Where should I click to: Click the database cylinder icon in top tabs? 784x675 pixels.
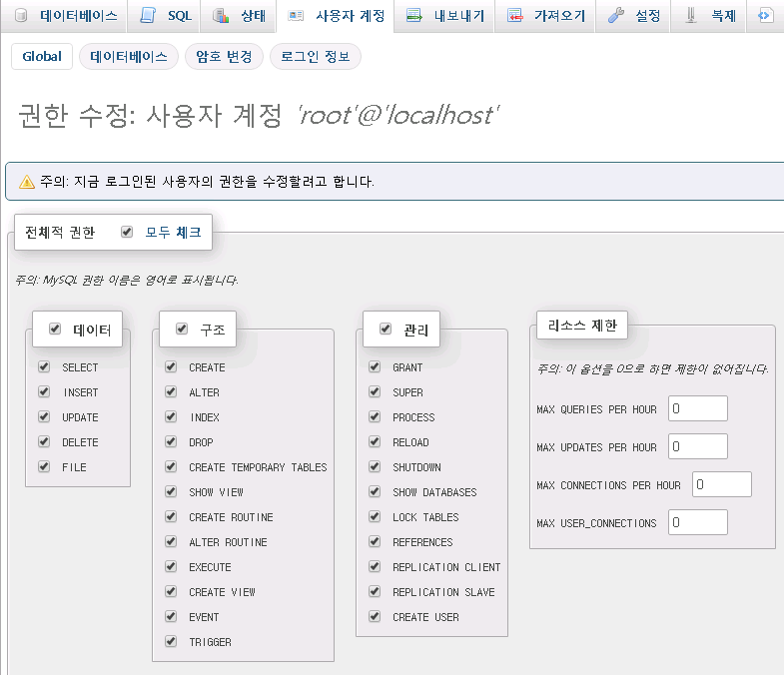21,16
